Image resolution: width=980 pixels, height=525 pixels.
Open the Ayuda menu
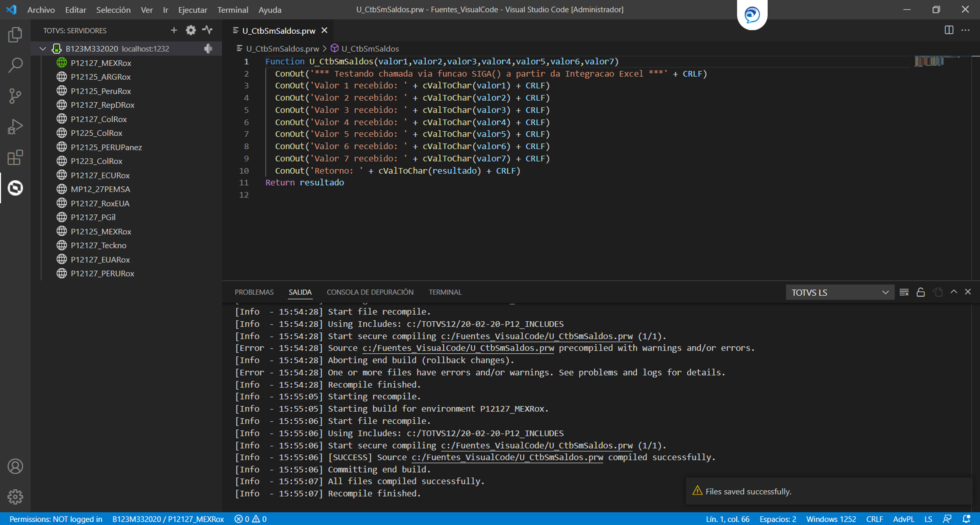[x=270, y=10]
